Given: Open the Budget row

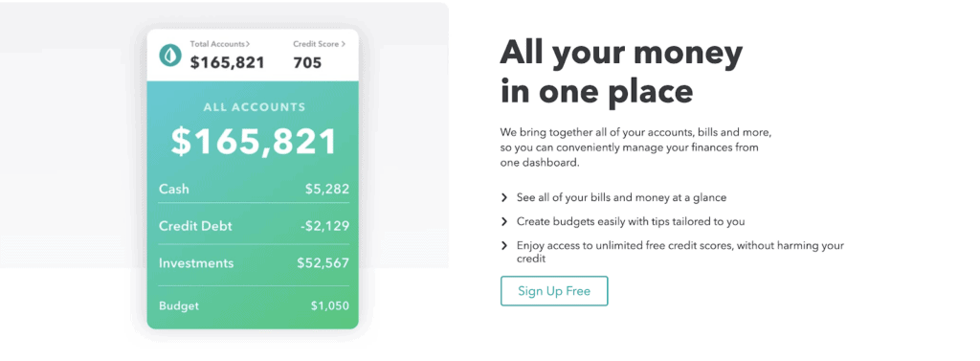Looking at the screenshot, I should coord(254,306).
